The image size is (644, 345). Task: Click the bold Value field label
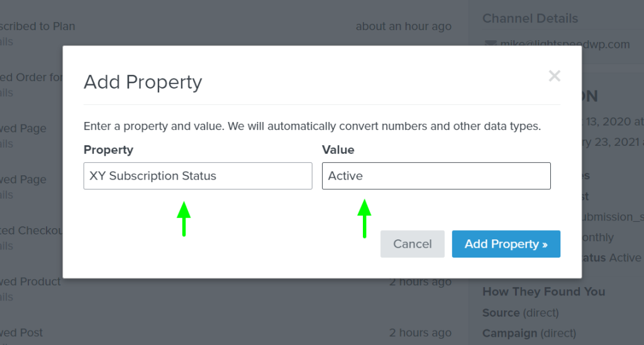click(338, 150)
